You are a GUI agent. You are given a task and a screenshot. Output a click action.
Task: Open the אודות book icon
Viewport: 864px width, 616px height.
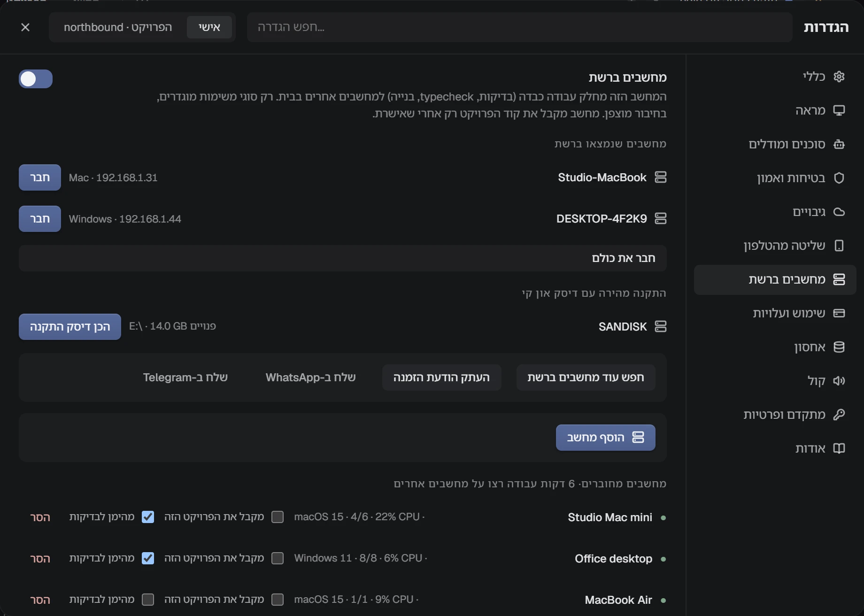[839, 448]
